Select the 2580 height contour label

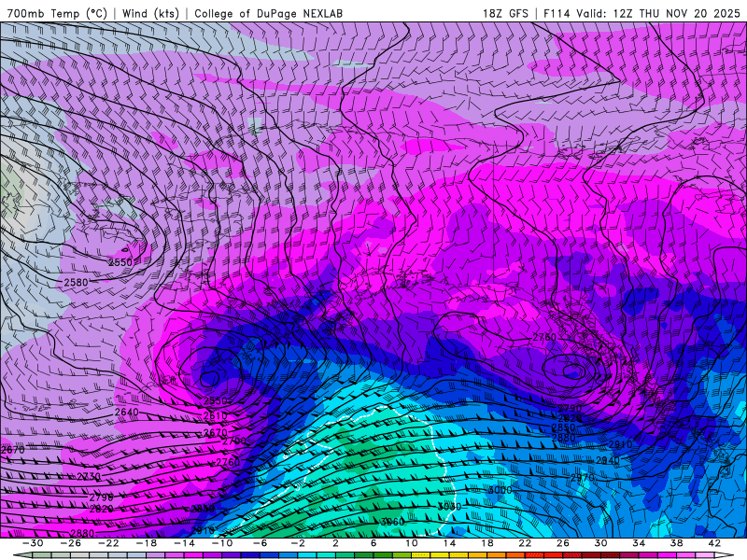77,283
